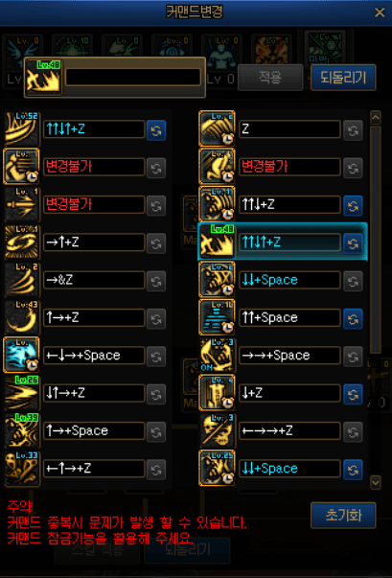This screenshot has height=578, width=392.
Task: Click the scroll down arrow of skill list
Action: pos(376,482)
